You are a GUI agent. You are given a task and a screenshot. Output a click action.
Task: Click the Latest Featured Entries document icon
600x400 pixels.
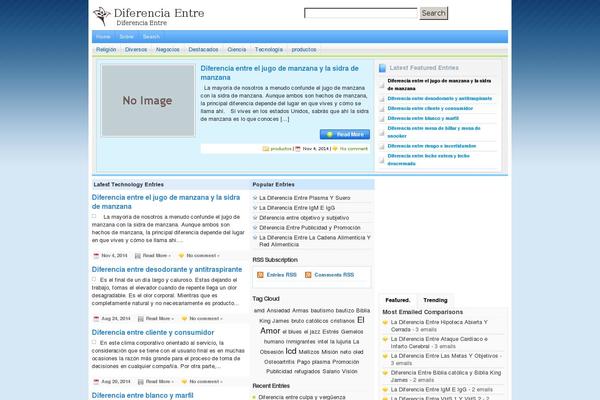pos(382,68)
